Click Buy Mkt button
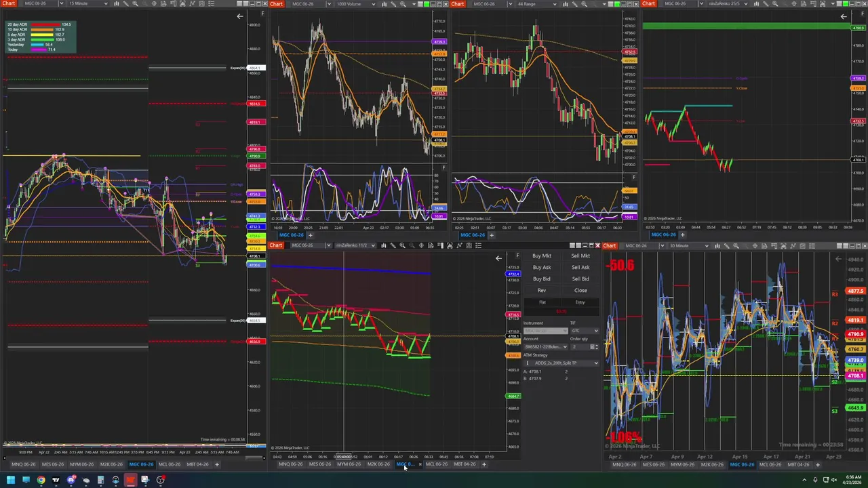 pyautogui.click(x=542, y=256)
